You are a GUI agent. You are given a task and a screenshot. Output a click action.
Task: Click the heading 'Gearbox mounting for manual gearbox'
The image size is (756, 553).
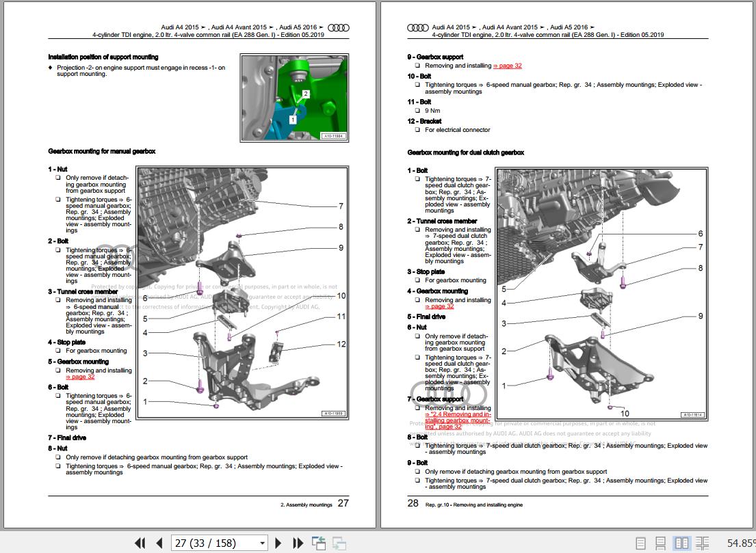102,151
